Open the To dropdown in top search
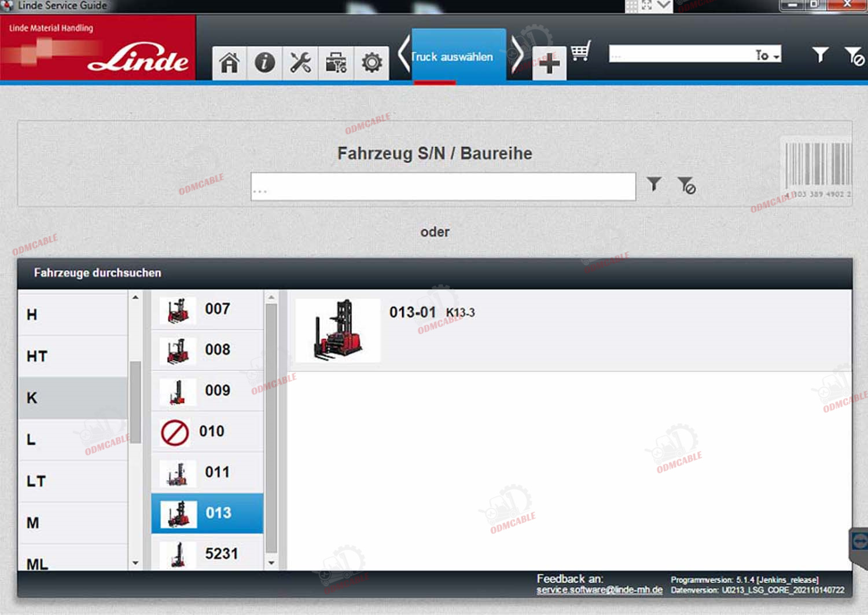The height and width of the screenshot is (615, 868). tap(767, 55)
